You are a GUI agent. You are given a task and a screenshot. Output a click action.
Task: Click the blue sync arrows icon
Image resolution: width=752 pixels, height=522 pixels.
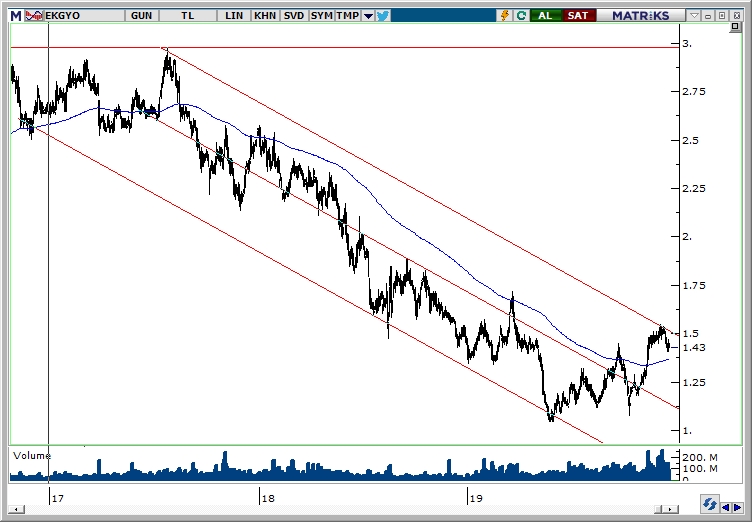(x=710, y=504)
